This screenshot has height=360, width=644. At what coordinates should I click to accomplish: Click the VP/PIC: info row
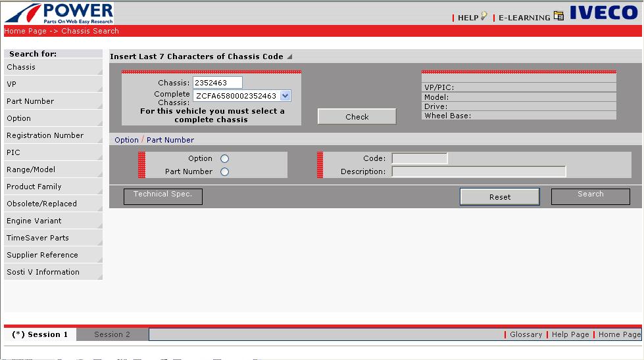519,87
